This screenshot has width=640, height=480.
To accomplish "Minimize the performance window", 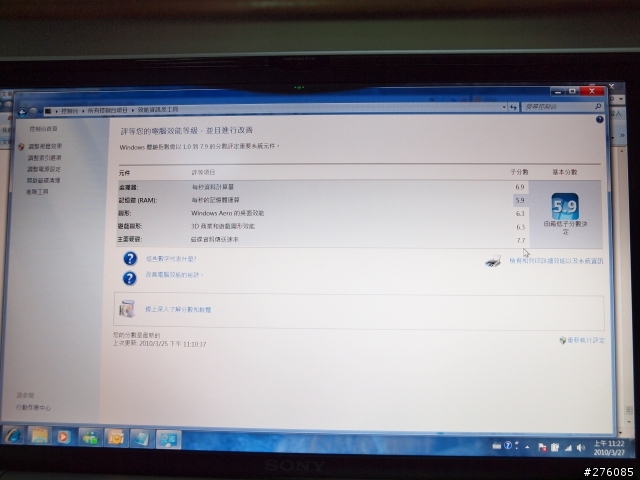I will 558,91.
